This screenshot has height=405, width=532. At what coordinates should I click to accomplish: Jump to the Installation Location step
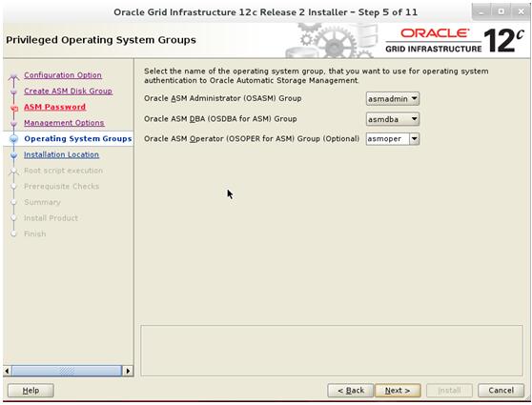tap(61, 154)
